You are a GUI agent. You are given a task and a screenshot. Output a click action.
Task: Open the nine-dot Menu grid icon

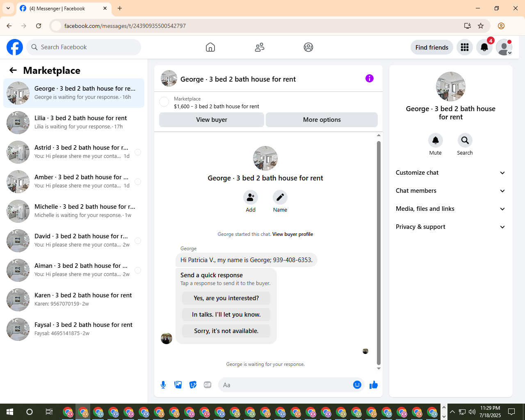pyautogui.click(x=465, y=47)
